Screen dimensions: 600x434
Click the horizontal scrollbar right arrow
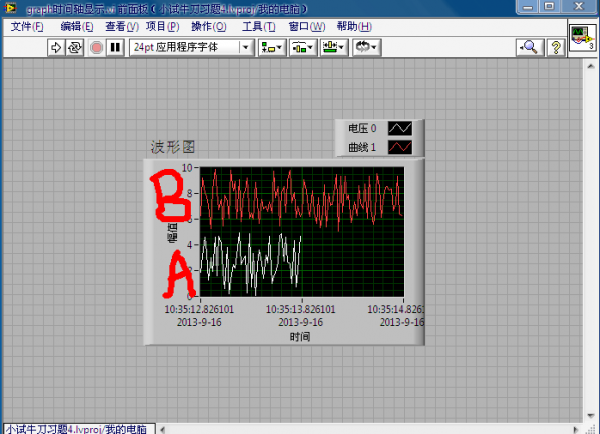576,429
